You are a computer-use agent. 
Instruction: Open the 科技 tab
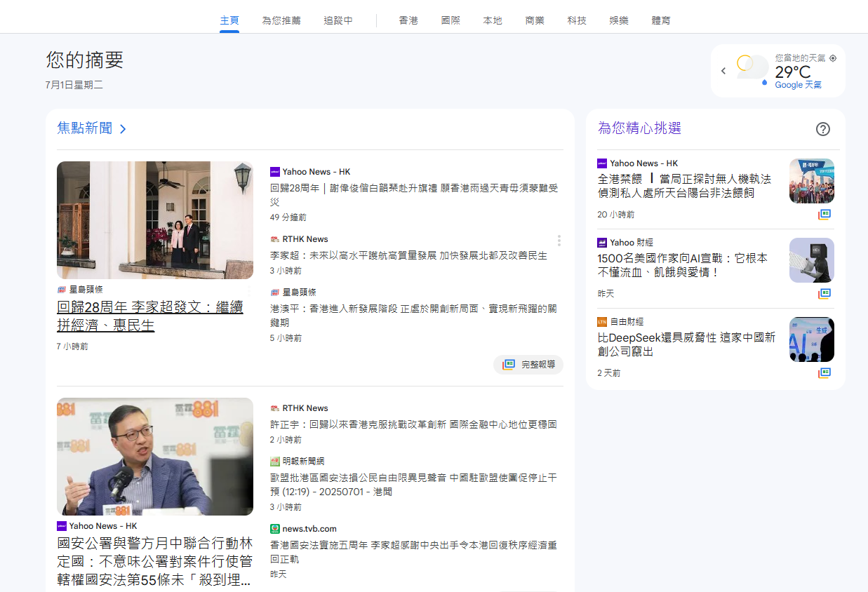coord(577,20)
